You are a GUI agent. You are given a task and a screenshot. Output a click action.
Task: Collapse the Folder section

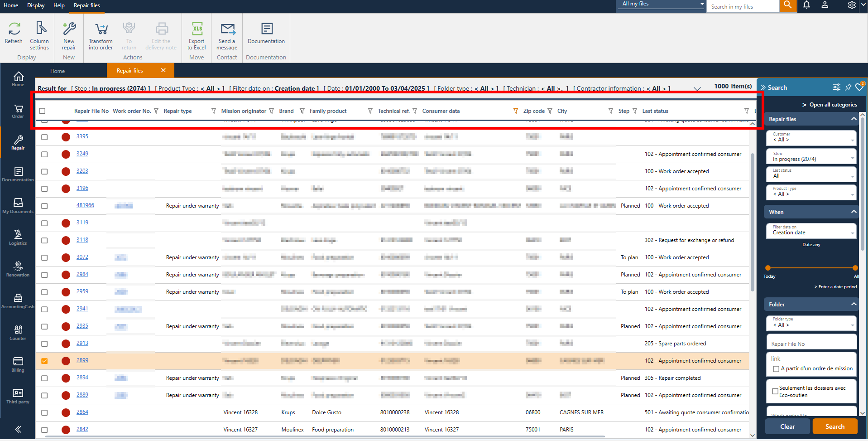tap(854, 304)
